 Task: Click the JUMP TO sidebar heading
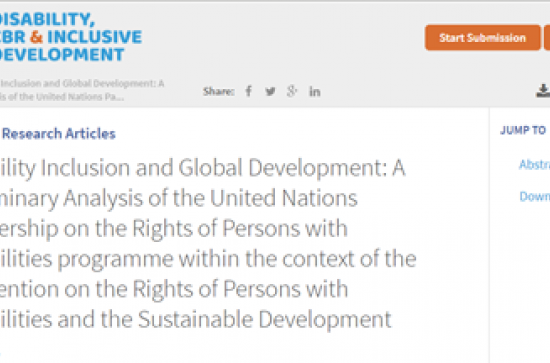pos(523,130)
